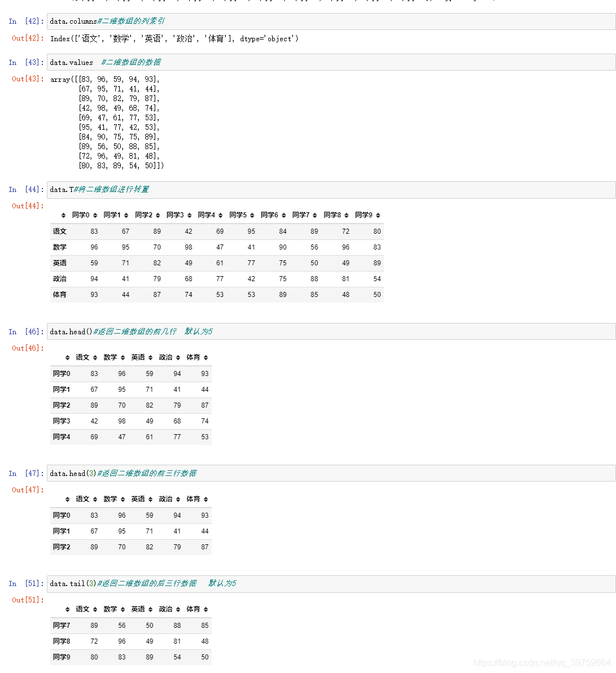Select row 同学7 in Out[51] table
The image size is (616, 673).
coord(131,626)
